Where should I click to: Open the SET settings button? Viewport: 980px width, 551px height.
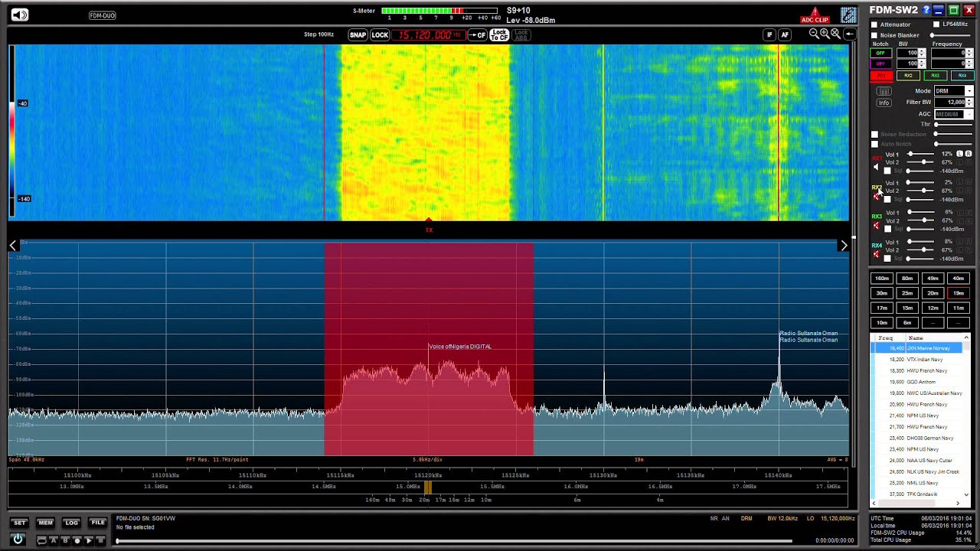(x=19, y=523)
